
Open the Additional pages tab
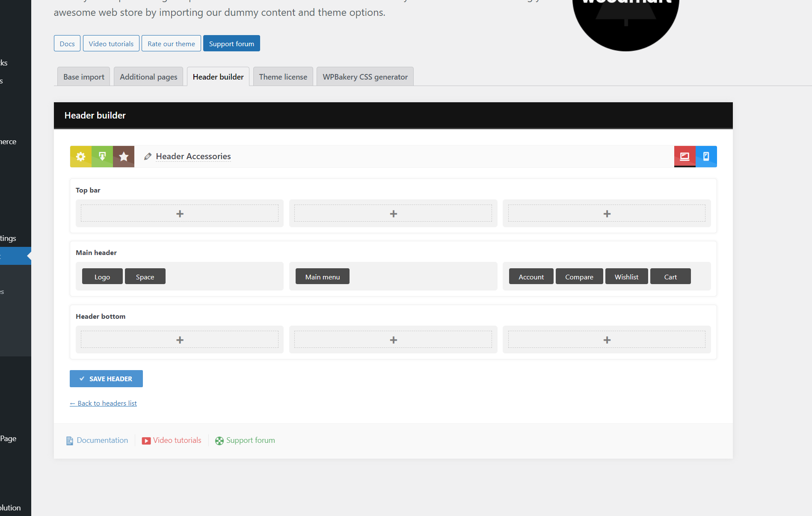point(148,77)
